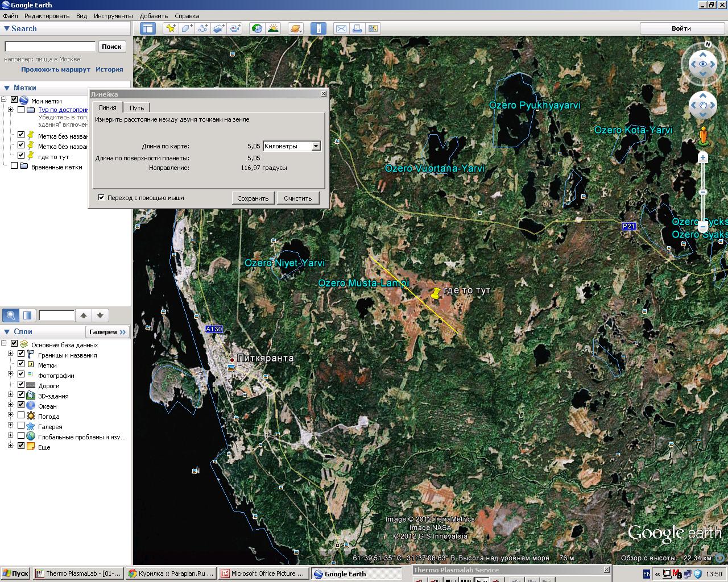Click the 'Войти' sign-in button
The height and width of the screenshot is (582, 728).
click(681, 28)
